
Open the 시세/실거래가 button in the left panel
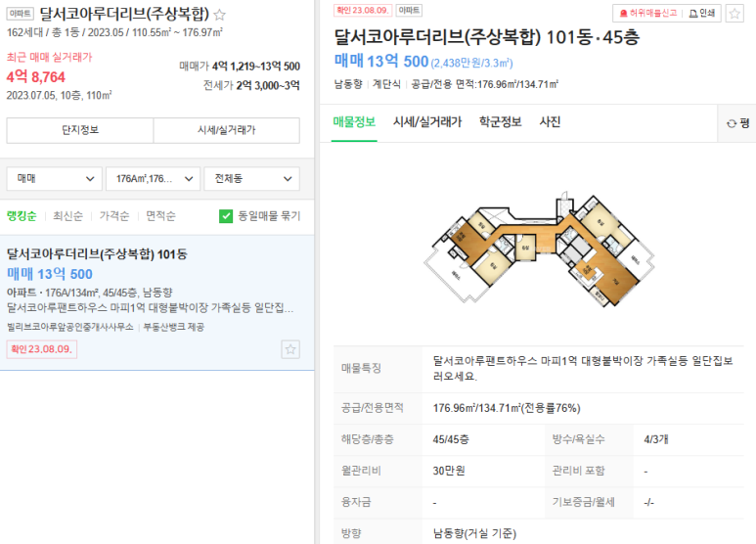coord(227,130)
